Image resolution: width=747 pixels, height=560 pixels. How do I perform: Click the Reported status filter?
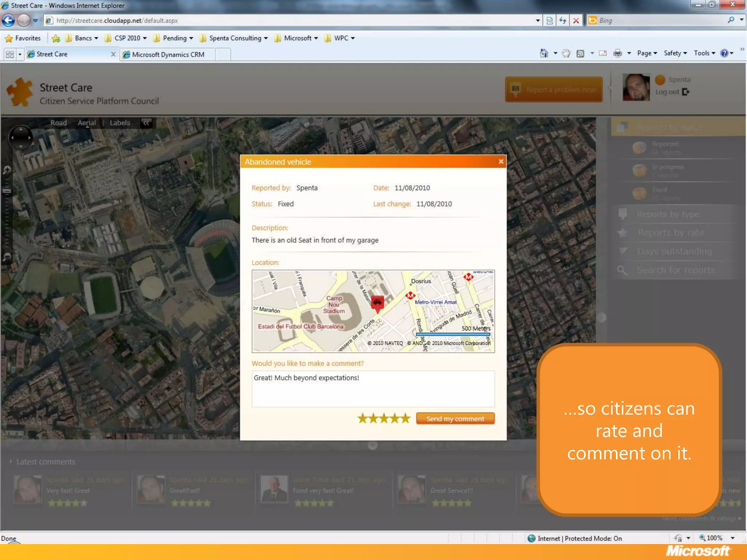(677, 147)
